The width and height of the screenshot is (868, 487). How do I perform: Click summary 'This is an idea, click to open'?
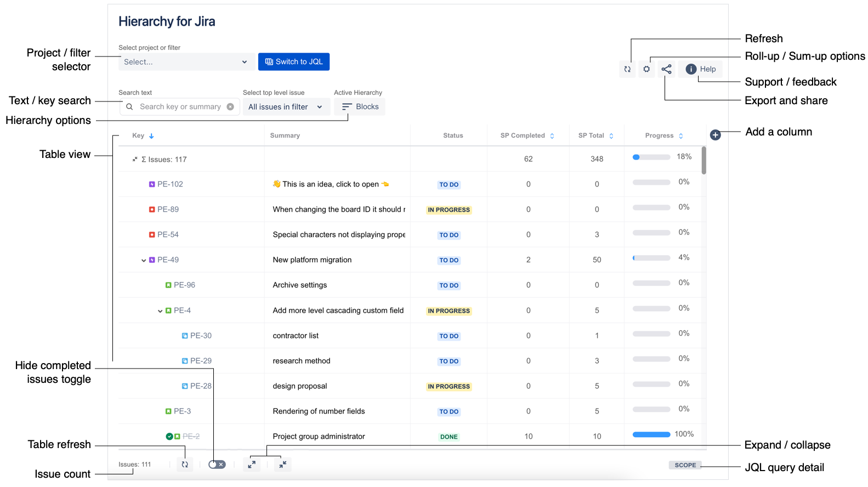pyautogui.click(x=331, y=184)
